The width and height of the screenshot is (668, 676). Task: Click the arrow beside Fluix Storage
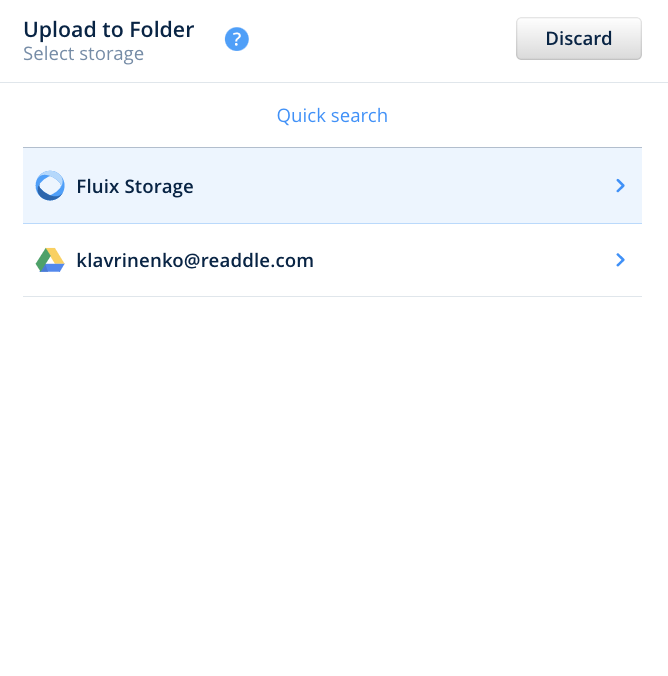(x=620, y=186)
